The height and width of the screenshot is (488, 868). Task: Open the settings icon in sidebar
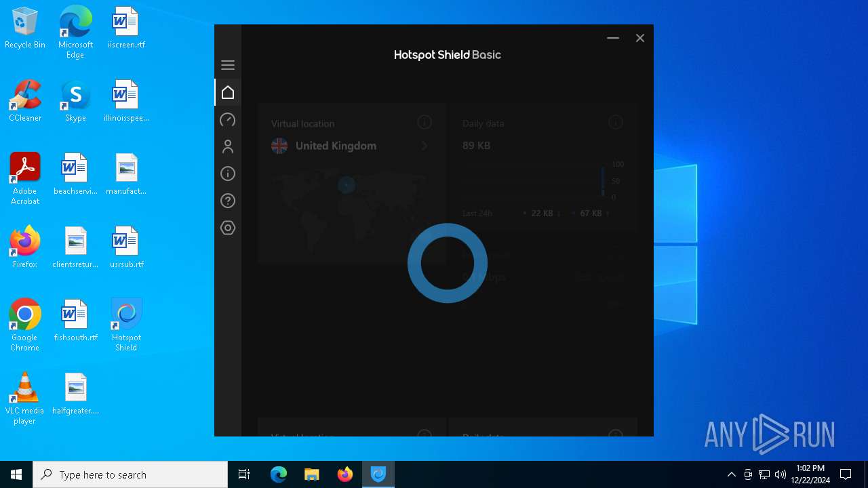click(228, 228)
